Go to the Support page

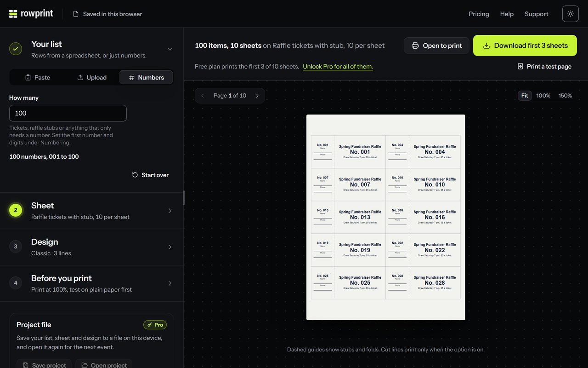click(x=537, y=14)
